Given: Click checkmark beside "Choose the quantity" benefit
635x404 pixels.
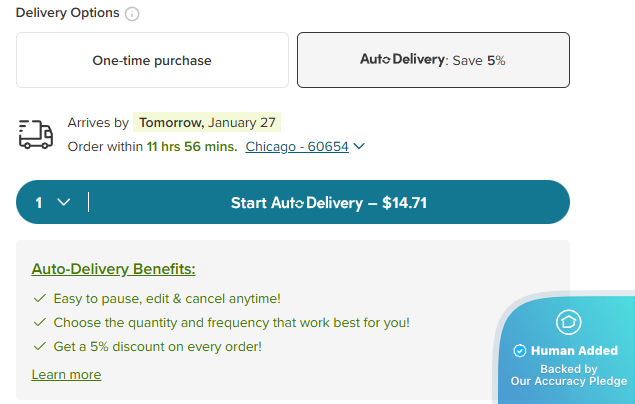Looking at the screenshot, I should coord(40,322).
